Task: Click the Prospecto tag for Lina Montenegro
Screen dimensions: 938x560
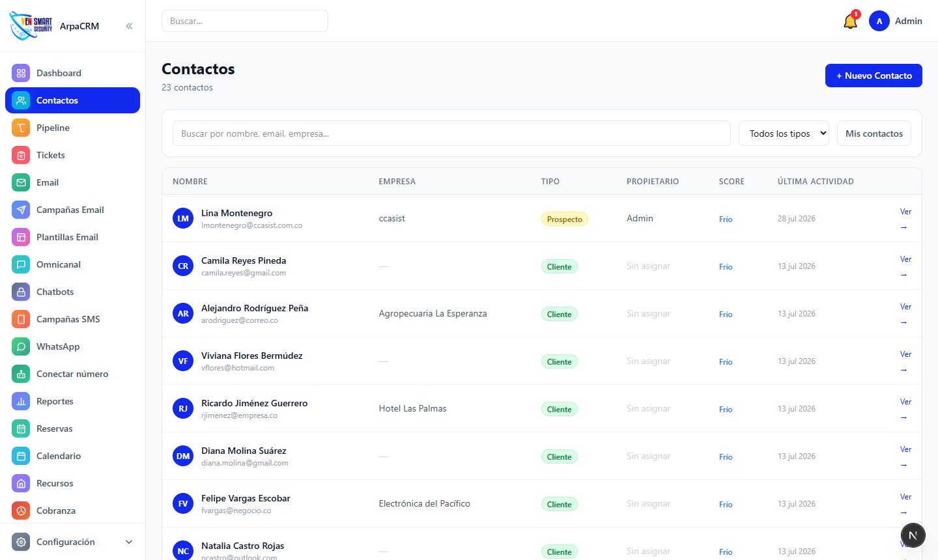Action: 565,219
